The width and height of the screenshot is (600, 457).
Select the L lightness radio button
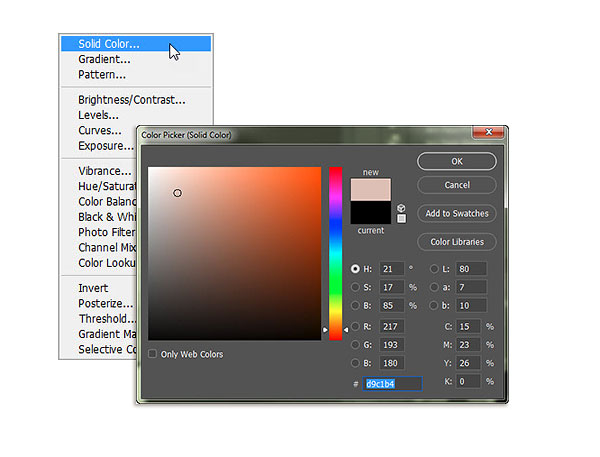434,269
